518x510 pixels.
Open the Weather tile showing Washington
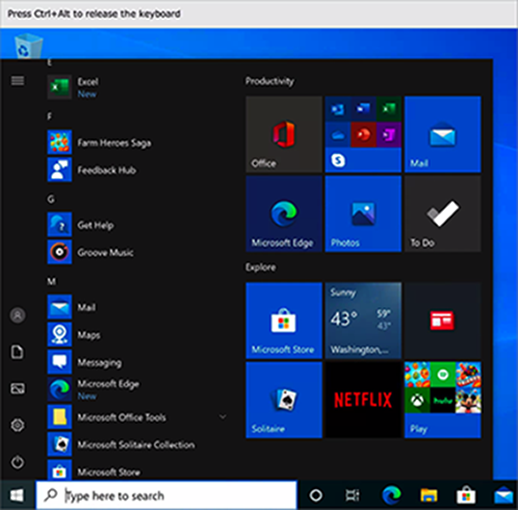pyautogui.click(x=363, y=321)
